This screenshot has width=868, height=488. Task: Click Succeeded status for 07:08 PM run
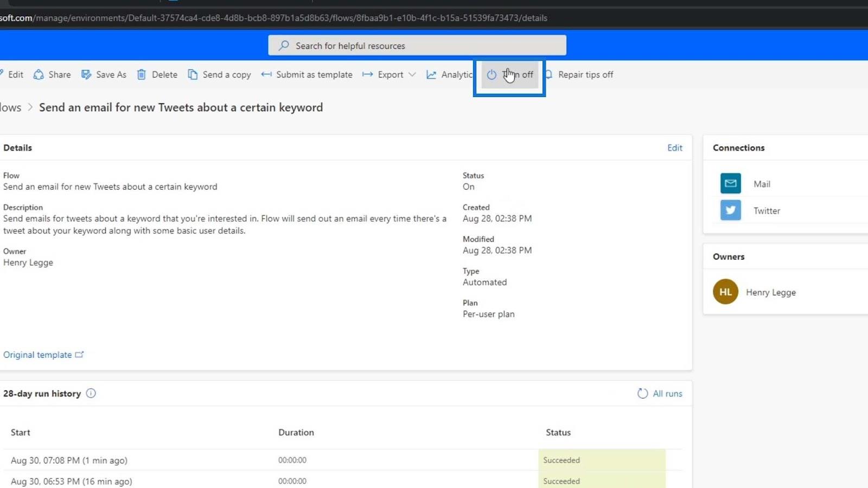pos(561,460)
